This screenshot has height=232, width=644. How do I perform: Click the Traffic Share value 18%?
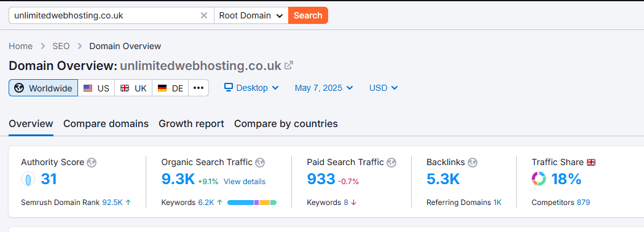coord(566,179)
